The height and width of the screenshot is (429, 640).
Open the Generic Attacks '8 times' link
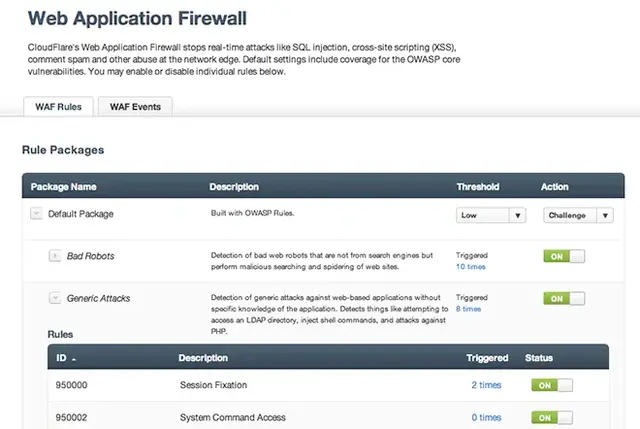[468, 309]
